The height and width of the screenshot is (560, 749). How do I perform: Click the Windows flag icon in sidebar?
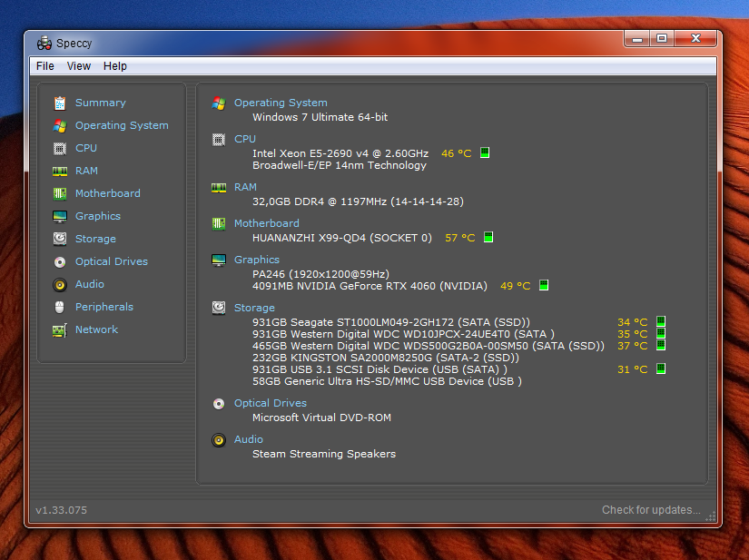[x=60, y=125]
